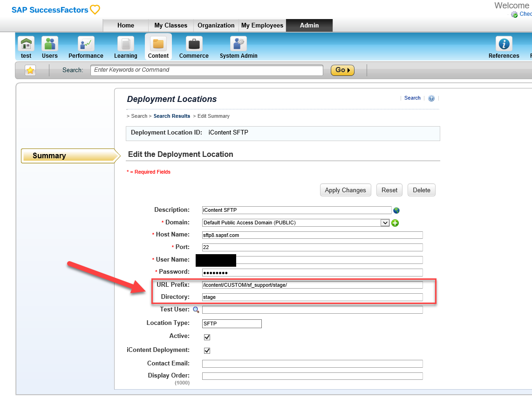
Task: Click the favorites star icon
Action: [30, 70]
